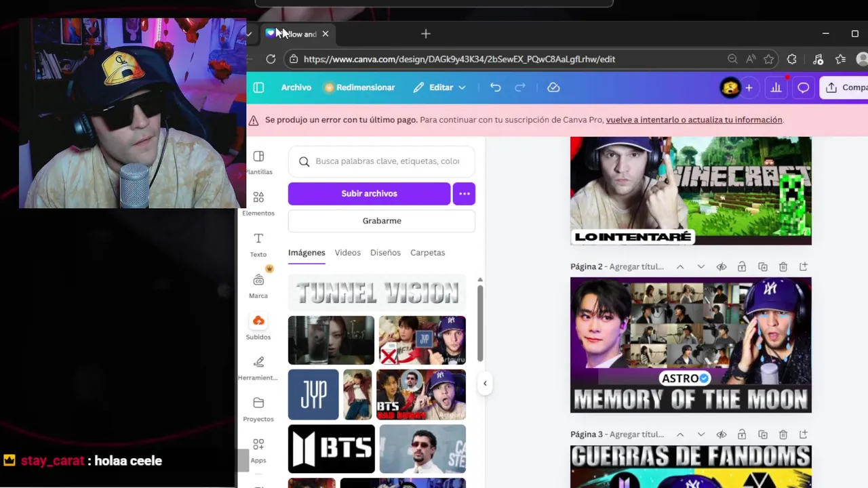The width and height of the screenshot is (868, 488).
Task: Duplicate Página 3
Action: [x=763, y=434]
